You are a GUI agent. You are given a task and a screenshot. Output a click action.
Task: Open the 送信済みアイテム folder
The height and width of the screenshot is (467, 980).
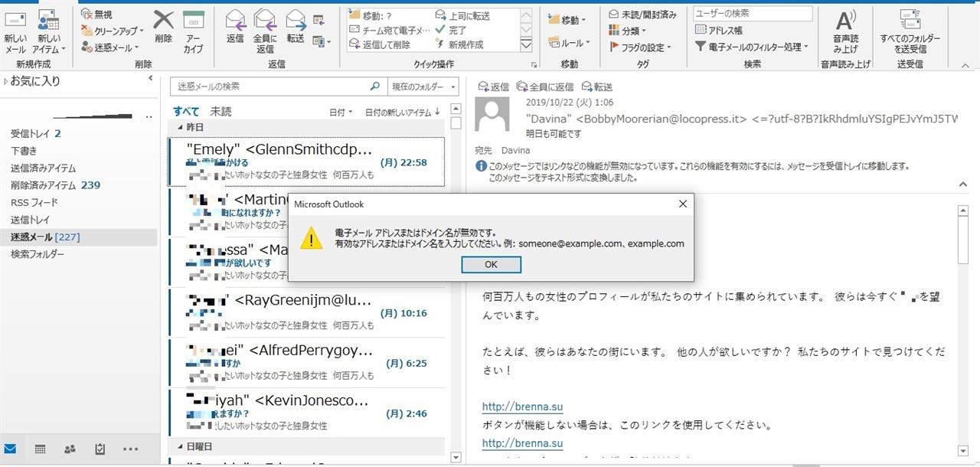(43, 168)
